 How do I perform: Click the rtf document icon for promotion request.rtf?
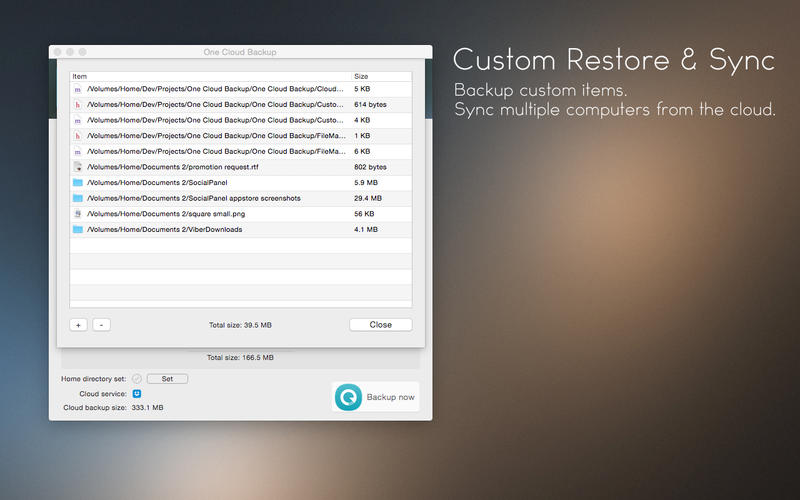click(x=78, y=167)
